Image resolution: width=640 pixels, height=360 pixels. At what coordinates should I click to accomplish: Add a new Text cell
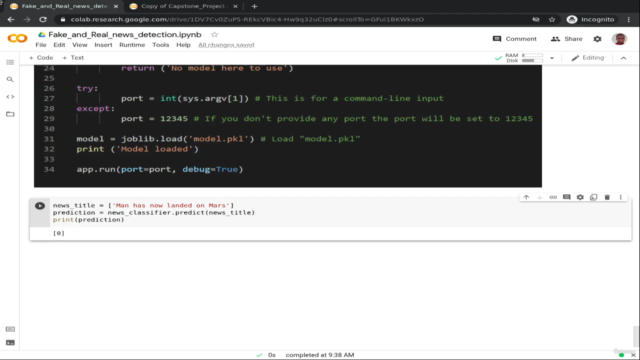coord(73,58)
